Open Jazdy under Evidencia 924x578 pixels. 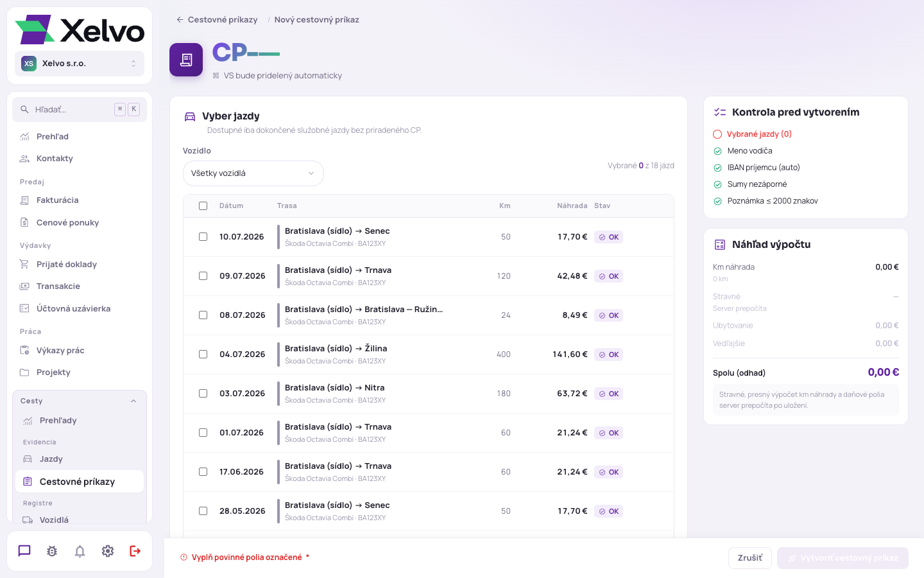80,459
